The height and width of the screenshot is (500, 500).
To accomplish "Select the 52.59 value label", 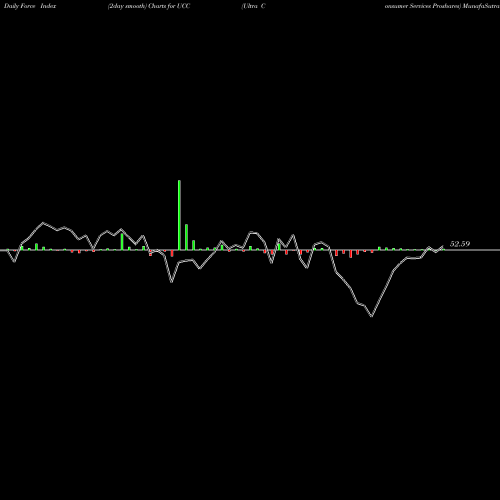I will coord(460,244).
